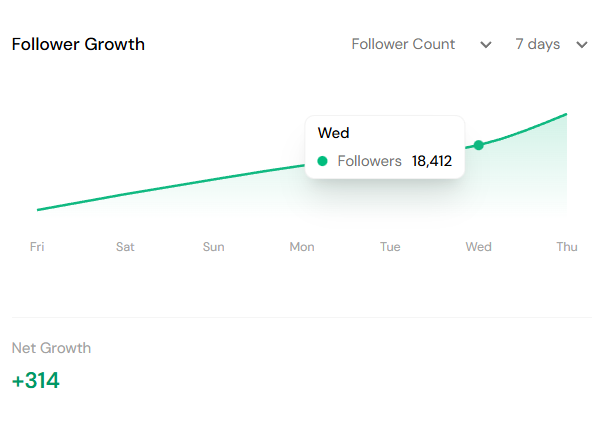This screenshot has width=609, height=435.
Task: Click the Mon axis label
Action: pyautogui.click(x=302, y=247)
